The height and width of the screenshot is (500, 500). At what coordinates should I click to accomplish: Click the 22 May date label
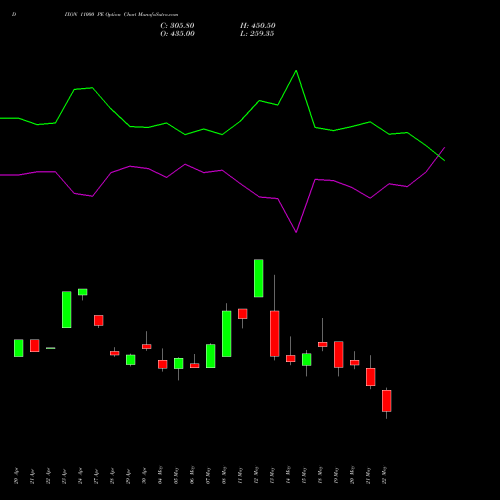click(384, 475)
